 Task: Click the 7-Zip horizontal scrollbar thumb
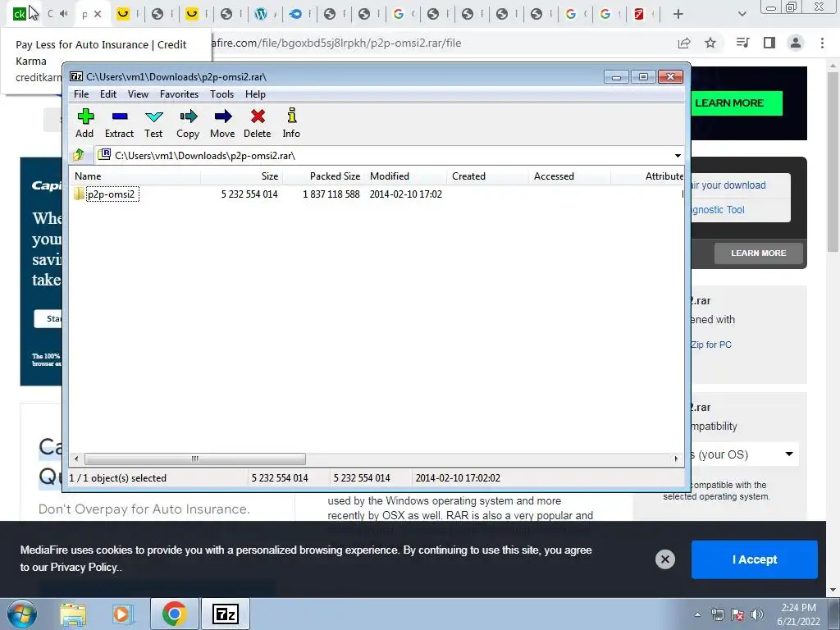195,459
